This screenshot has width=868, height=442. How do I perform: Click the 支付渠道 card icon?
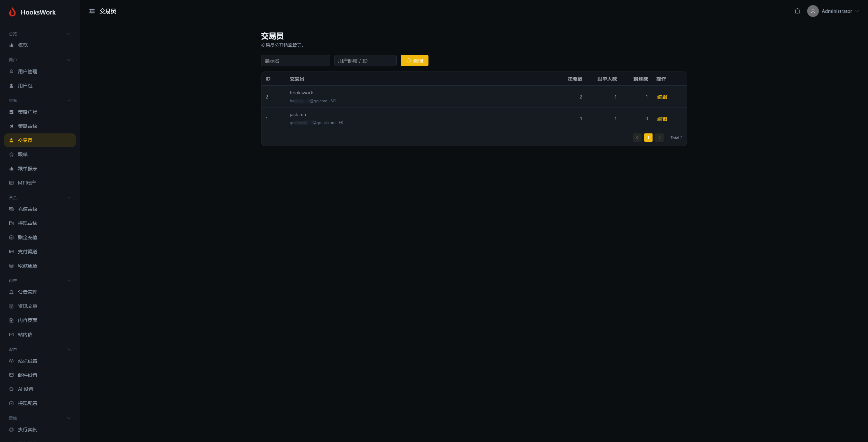11,252
